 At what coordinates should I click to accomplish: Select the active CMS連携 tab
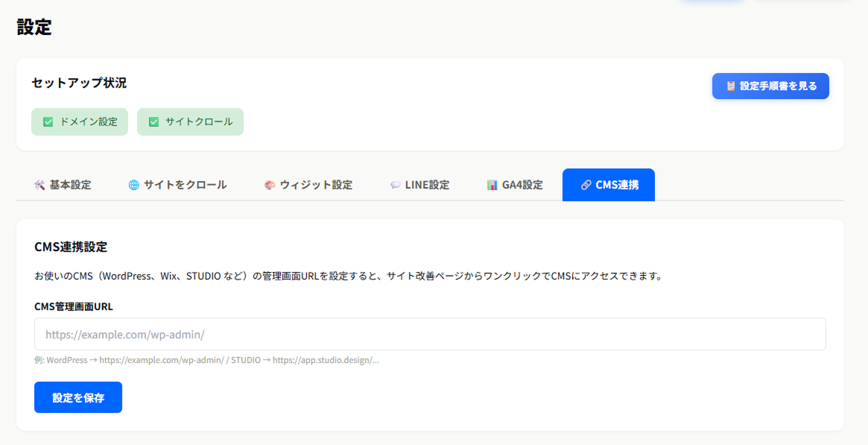pyautogui.click(x=609, y=185)
